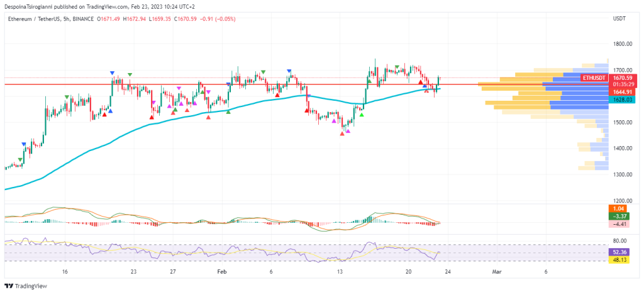Image resolution: width=644 pixels, height=294 pixels.
Task: Click the 80.00 RSI scale level
Action: tap(621, 240)
